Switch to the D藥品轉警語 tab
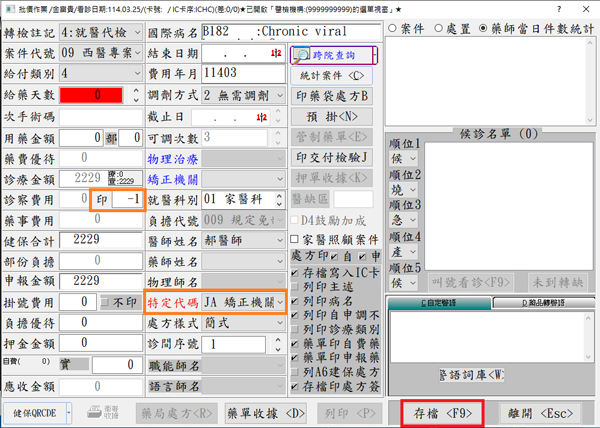600x428 pixels. click(536, 302)
